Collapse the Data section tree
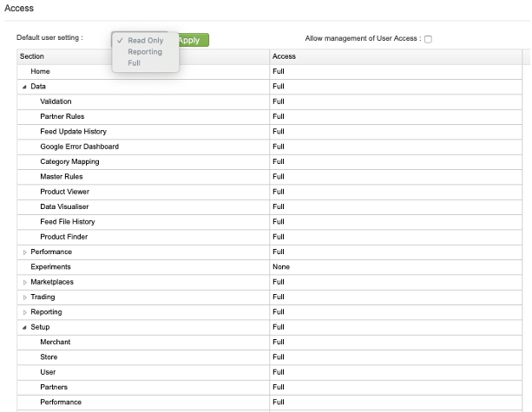The width and height of the screenshot is (532, 412). pos(24,87)
